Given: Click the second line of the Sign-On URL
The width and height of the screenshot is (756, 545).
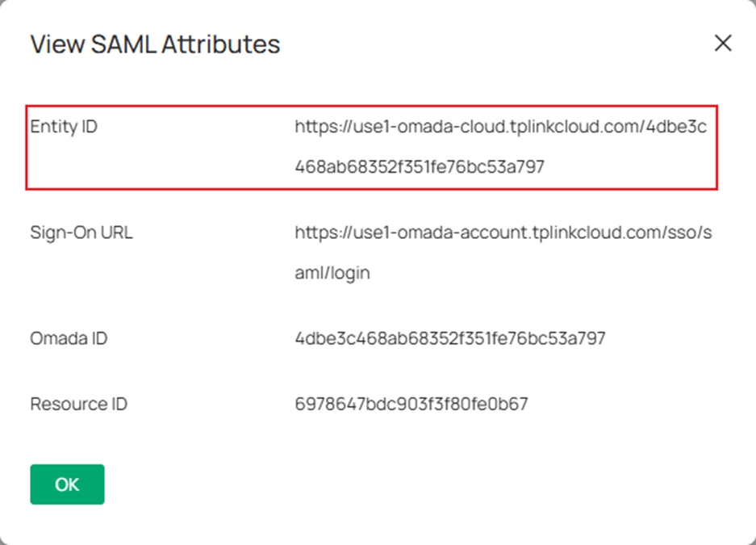Looking at the screenshot, I should pos(331,273).
